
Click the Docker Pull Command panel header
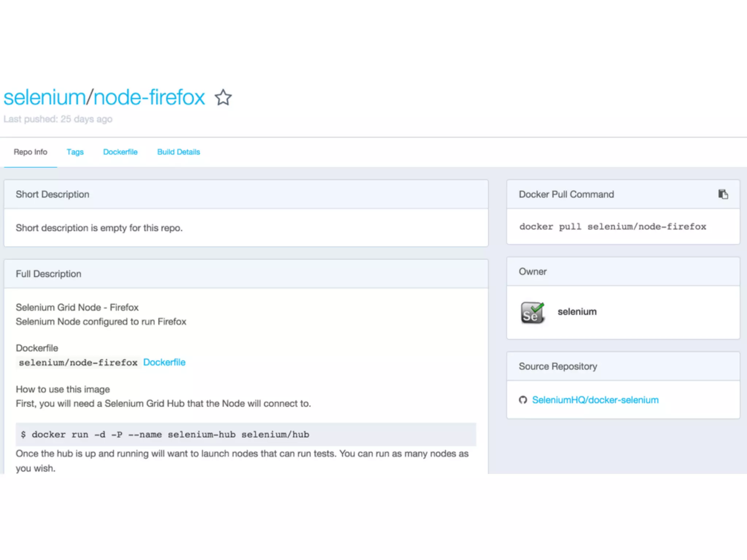coord(566,194)
